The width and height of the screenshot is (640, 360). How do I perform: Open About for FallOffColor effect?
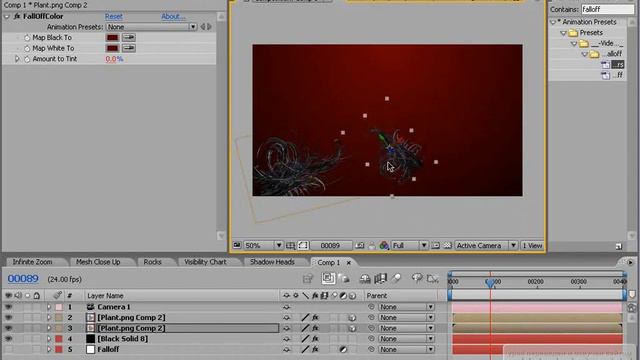(173, 16)
